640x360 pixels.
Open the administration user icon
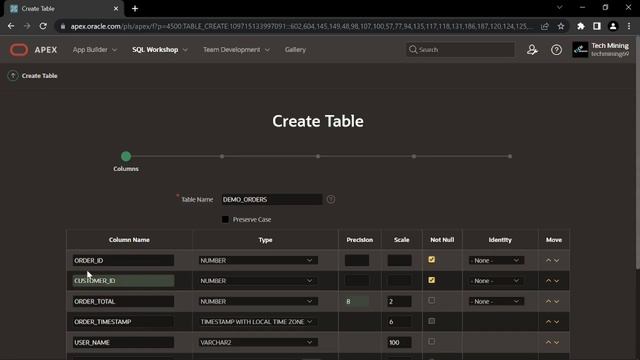point(532,50)
